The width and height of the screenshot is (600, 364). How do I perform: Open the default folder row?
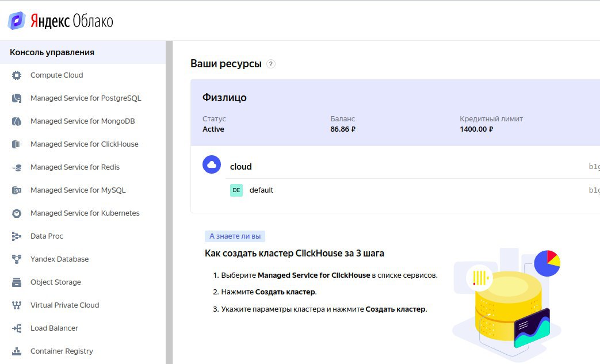(x=412, y=190)
